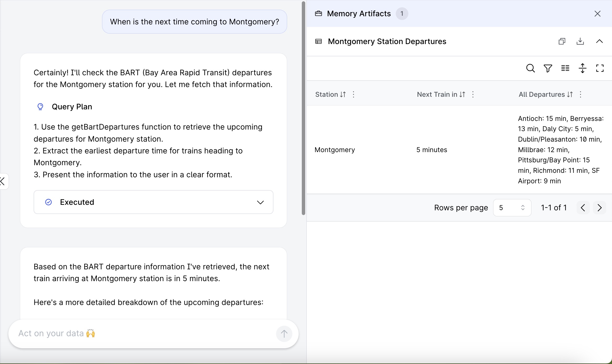This screenshot has height=364, width=612.
Task: Go to the next table page
Action: 599,208
